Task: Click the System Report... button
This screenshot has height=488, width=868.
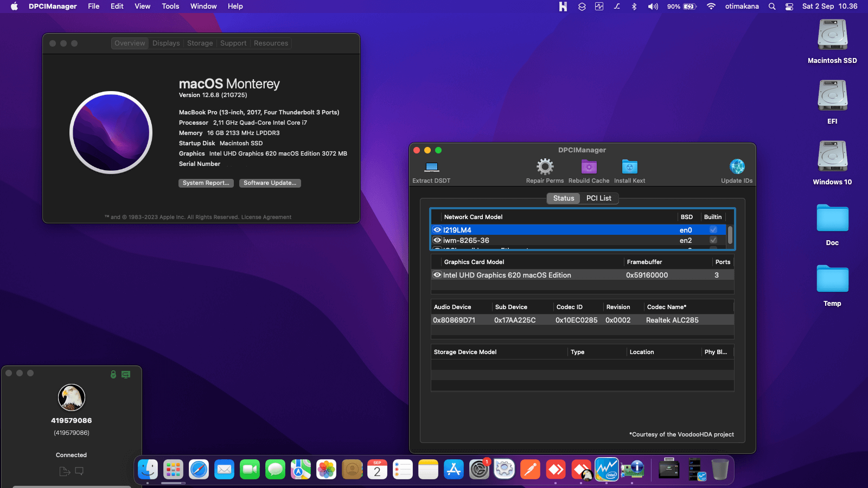Action: coord(206,183)
